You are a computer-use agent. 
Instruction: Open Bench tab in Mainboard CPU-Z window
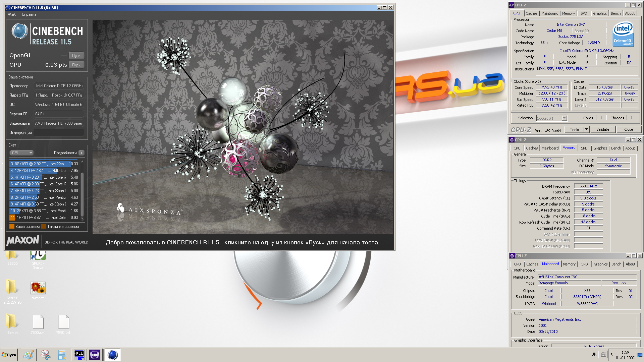[x=616, y=264]
